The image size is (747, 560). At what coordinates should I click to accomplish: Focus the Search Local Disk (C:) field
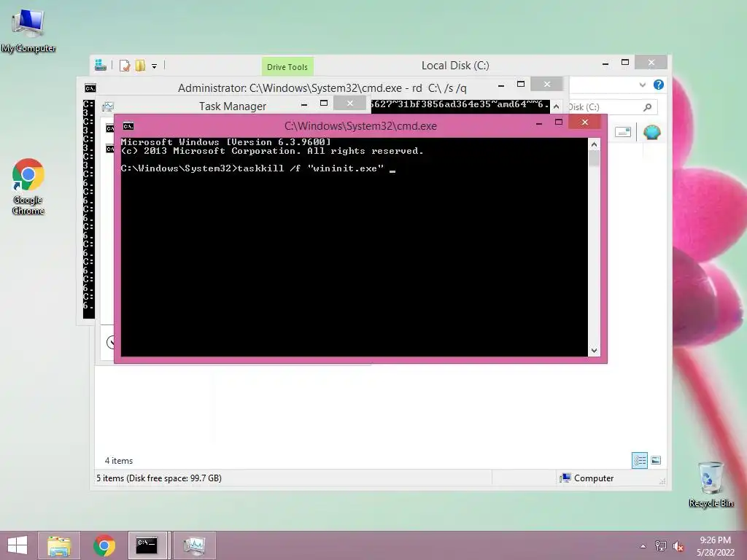point(613,107)
